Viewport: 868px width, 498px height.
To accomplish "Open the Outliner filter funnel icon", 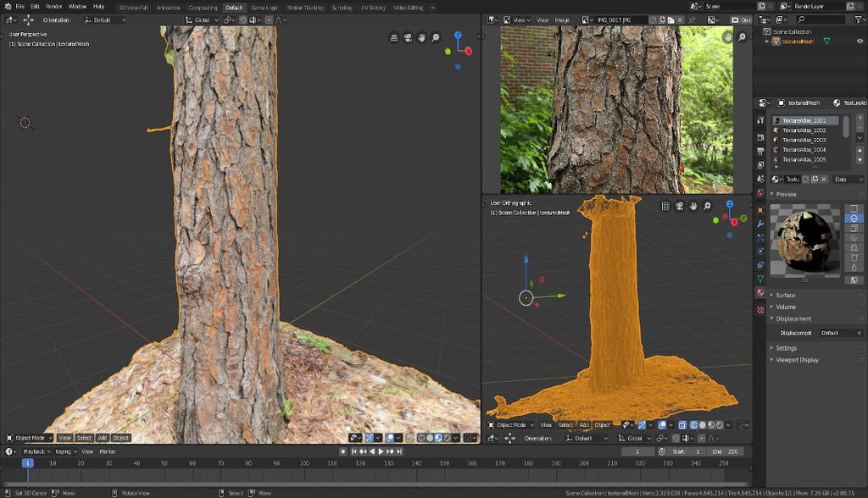I will click(x=858, y=19).
